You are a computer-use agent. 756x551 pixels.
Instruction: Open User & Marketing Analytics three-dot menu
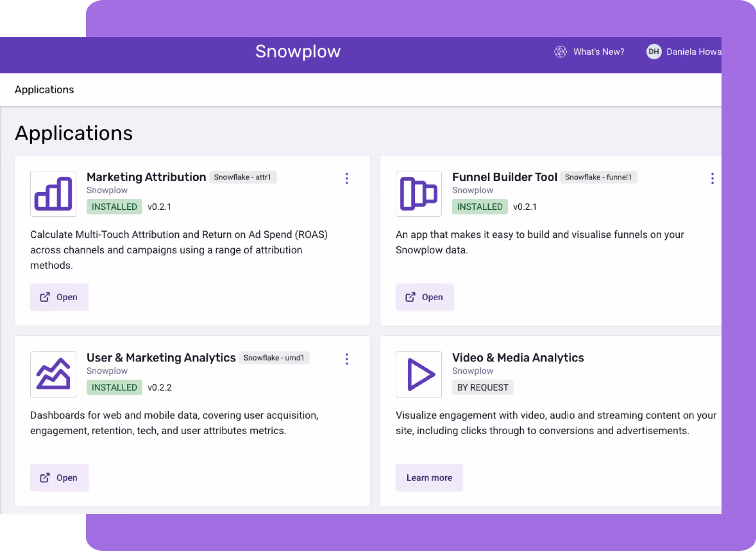point(347,359)
